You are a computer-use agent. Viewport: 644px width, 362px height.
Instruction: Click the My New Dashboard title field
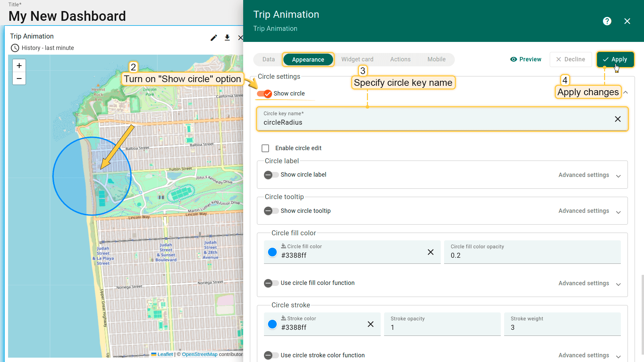pyautogui.click(x=67, y=16)
